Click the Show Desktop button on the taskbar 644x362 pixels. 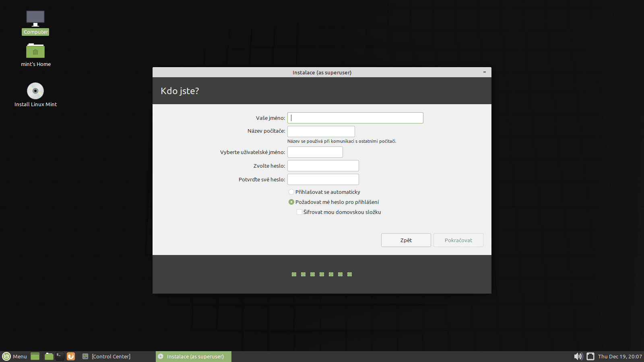35,356
